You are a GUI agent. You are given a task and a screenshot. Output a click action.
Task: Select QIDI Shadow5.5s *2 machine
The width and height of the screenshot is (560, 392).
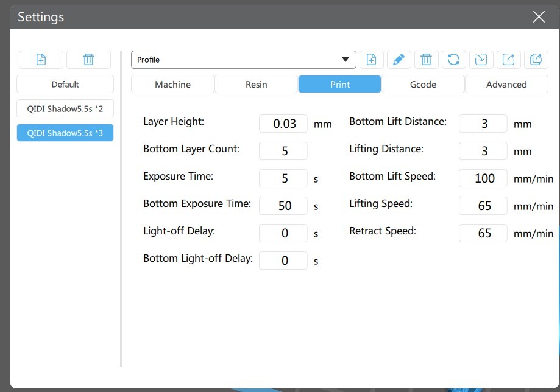click(x=65, y=108)
